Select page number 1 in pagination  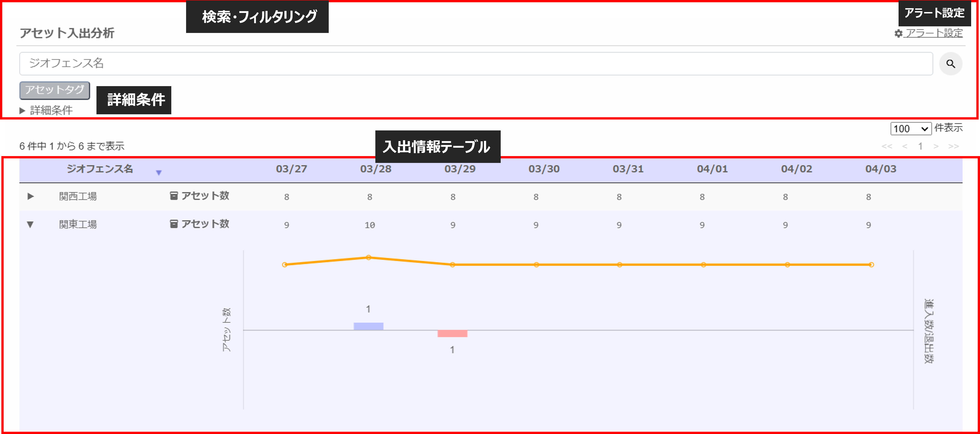pyautogui.click(x=920, y=146)
